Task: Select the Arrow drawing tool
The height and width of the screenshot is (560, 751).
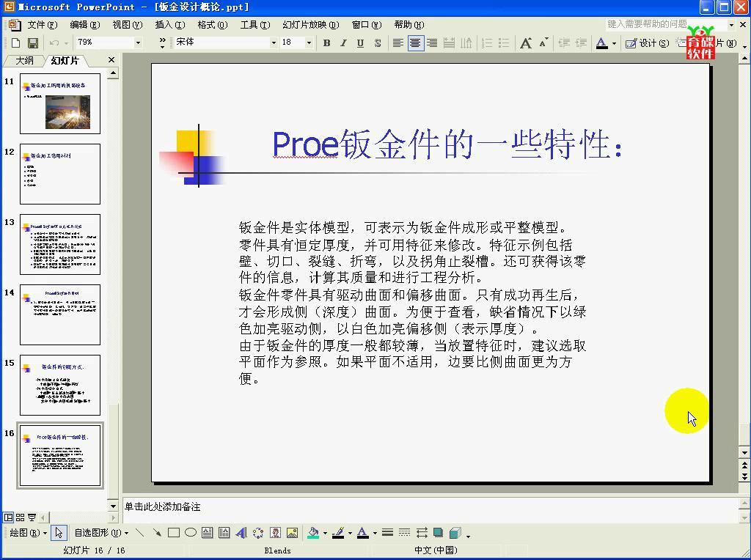Action: [x=157, y=533]
